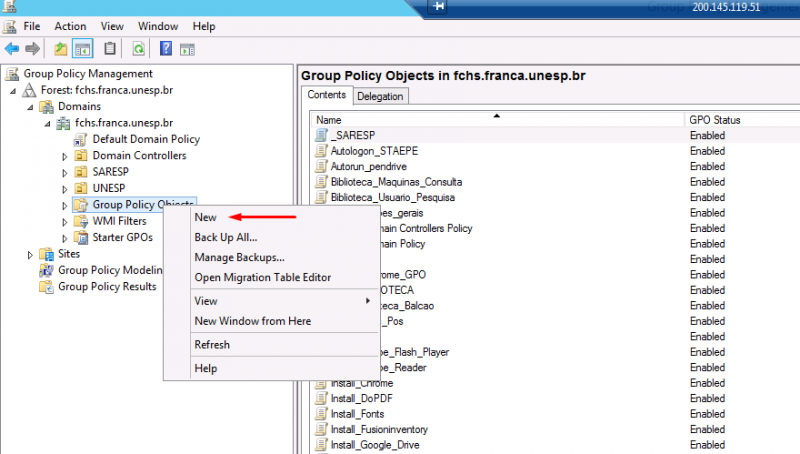Click the Starter GPOs icon
This screenshot has width=800, height=454.
tap(81, 237)
